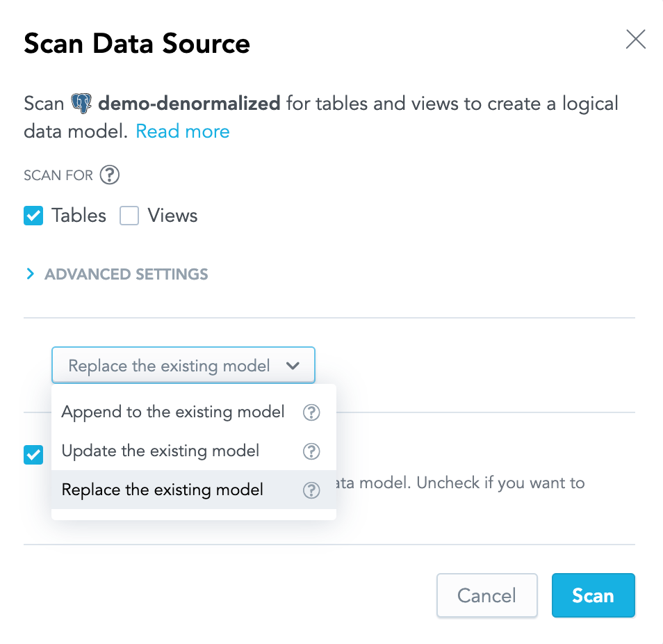Viewport: 663px width, 644px height.
Task: Click the Scan button
Action: (x=593, y=595)
